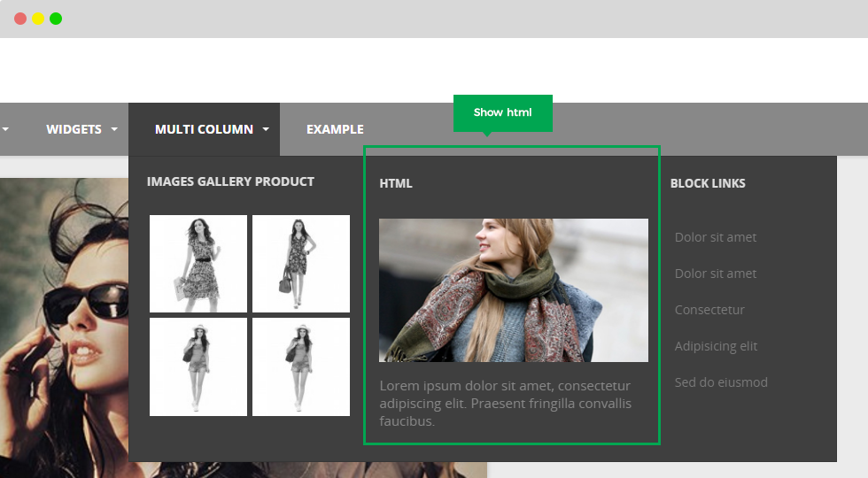This screenshot has width=868, height=478.
Task: Click the woman in scarf HTML image
Action: click(x=514, y=290)
